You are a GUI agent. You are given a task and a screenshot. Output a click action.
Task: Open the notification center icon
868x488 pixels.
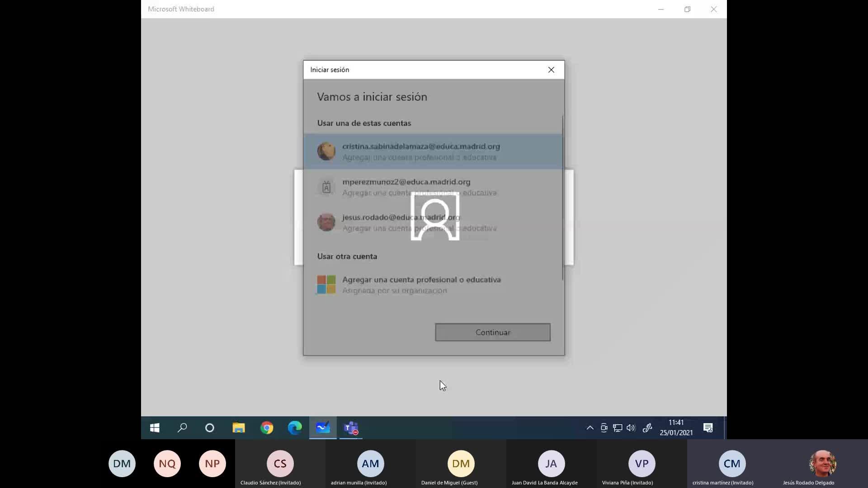pos(708,428)
